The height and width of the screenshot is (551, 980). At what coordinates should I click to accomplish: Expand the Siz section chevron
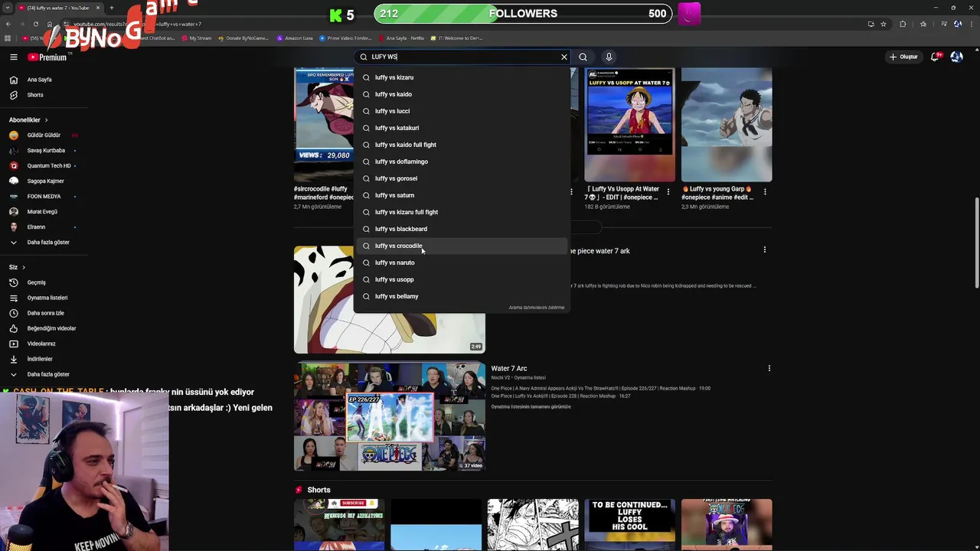(24, 267)
